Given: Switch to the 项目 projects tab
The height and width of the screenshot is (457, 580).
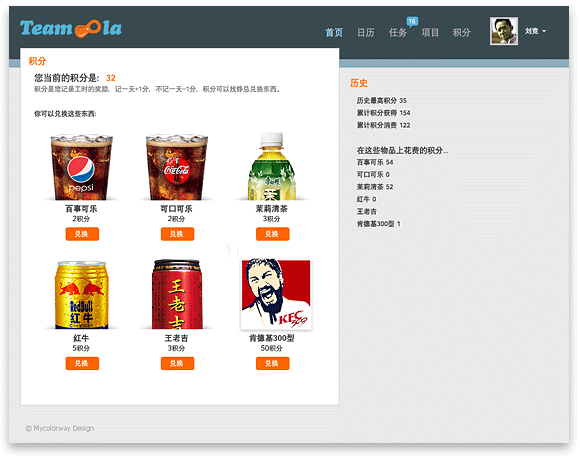Looking at the screenshot, I should point(430,33).
